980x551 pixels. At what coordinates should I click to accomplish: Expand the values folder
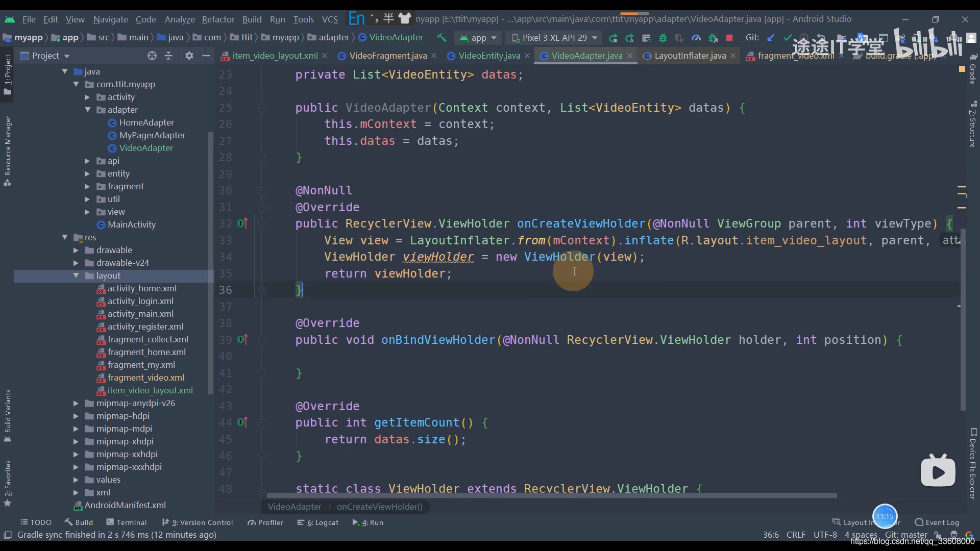click(76, 480)
